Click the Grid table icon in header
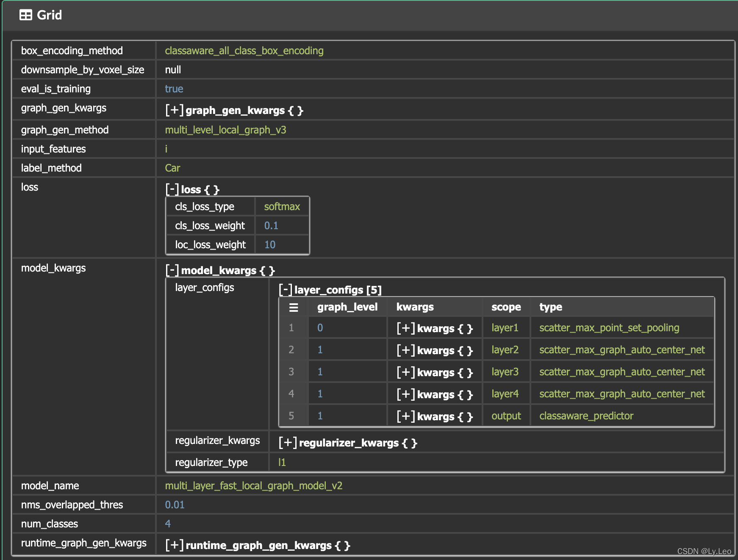 point(26,15)
